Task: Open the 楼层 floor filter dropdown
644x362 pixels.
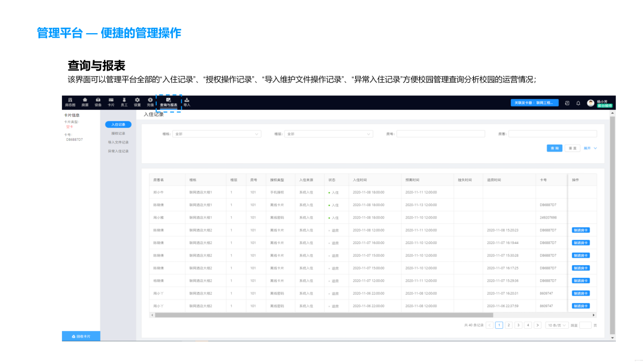Action: [329, 134]
